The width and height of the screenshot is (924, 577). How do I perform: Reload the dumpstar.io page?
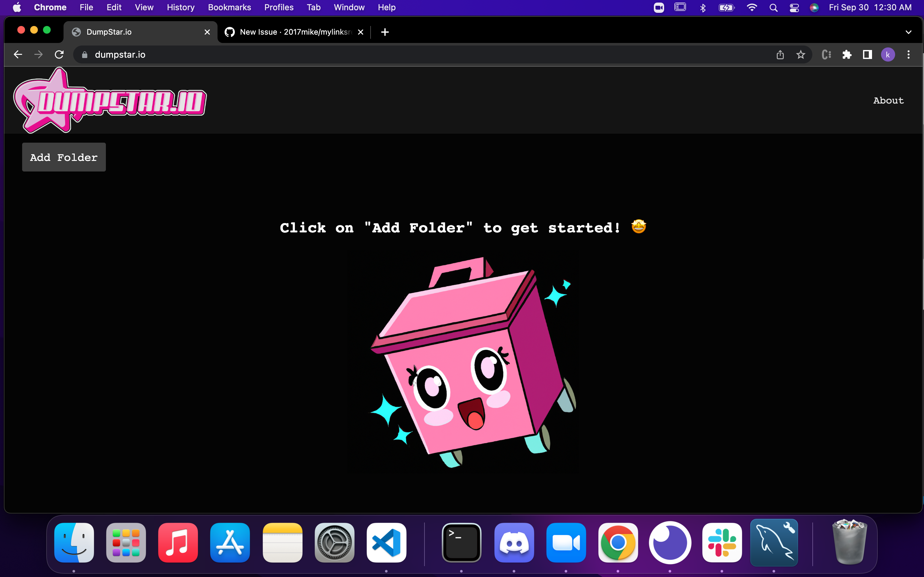click(x=59, y=54)
